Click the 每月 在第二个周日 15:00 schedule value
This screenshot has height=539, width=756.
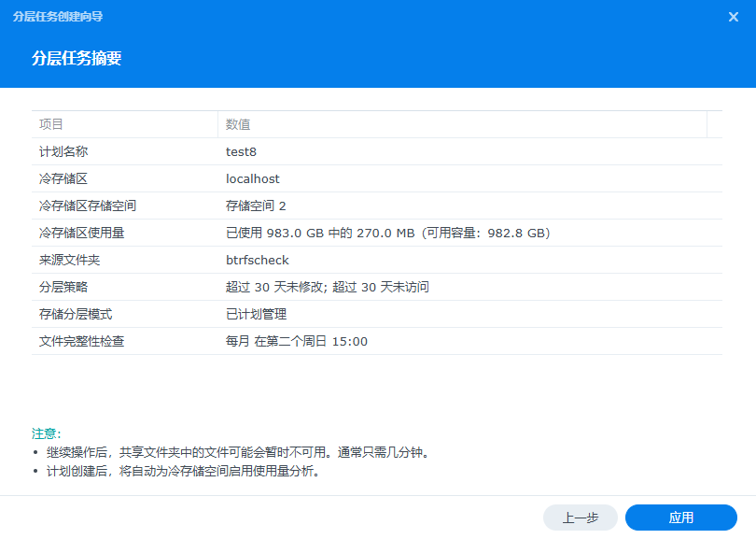coord(297,341)
